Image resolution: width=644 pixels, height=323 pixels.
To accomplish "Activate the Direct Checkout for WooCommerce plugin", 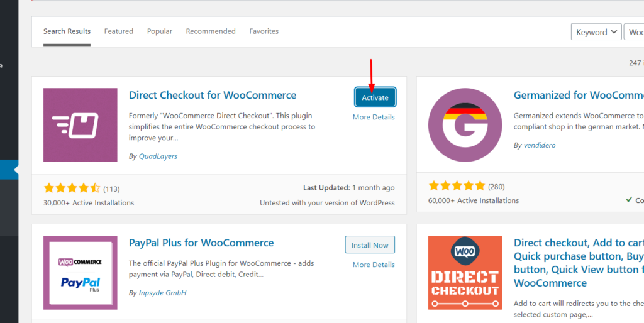I will coord(375,97).
